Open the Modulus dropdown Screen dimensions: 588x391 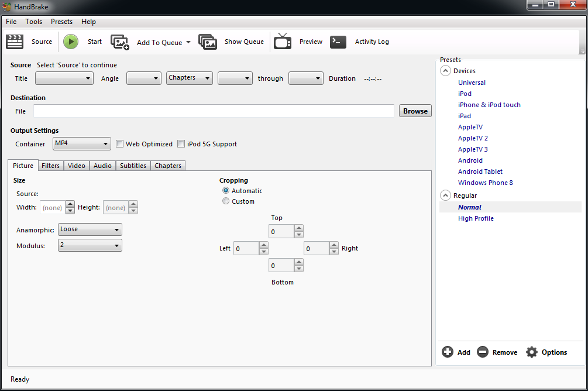pyautogui.click(x=90, y=245)
